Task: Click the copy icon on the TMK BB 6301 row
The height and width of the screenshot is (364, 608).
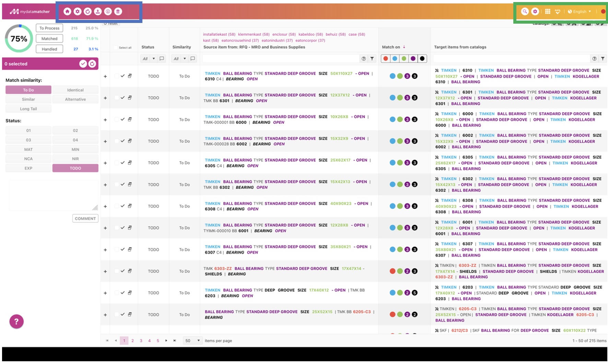Action: [130, 98]
